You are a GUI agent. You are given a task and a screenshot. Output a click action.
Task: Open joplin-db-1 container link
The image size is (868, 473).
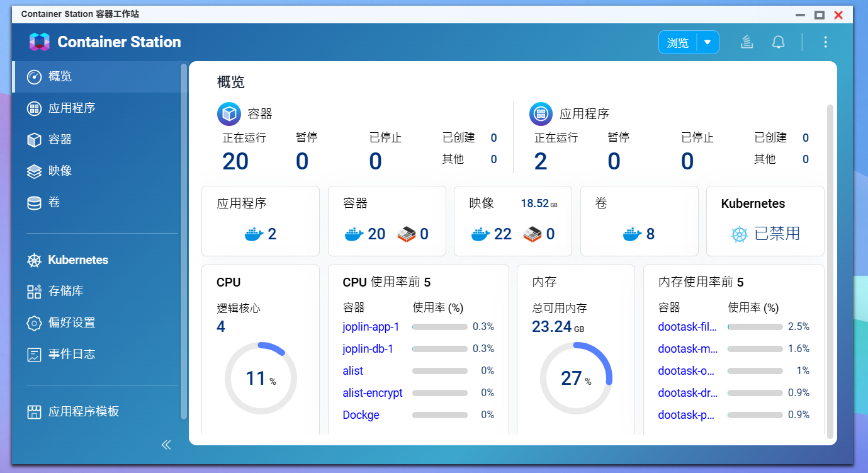[x=368, y=349]
